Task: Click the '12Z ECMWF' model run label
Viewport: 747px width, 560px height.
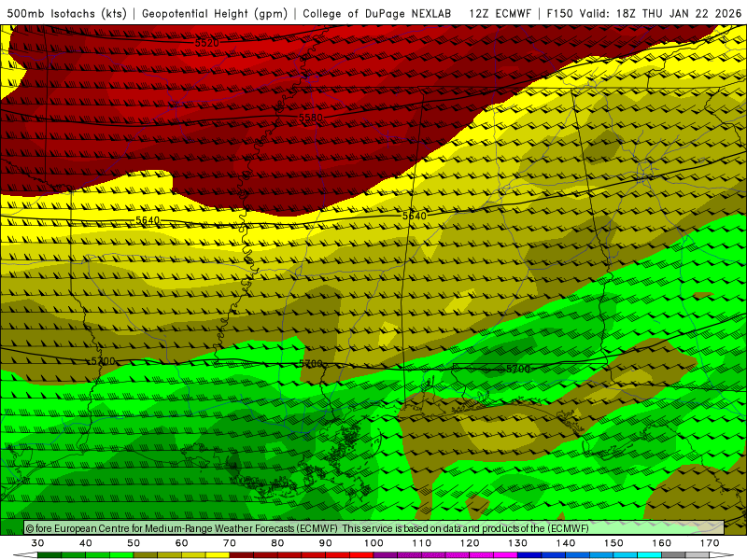Action: click(500, 14)
